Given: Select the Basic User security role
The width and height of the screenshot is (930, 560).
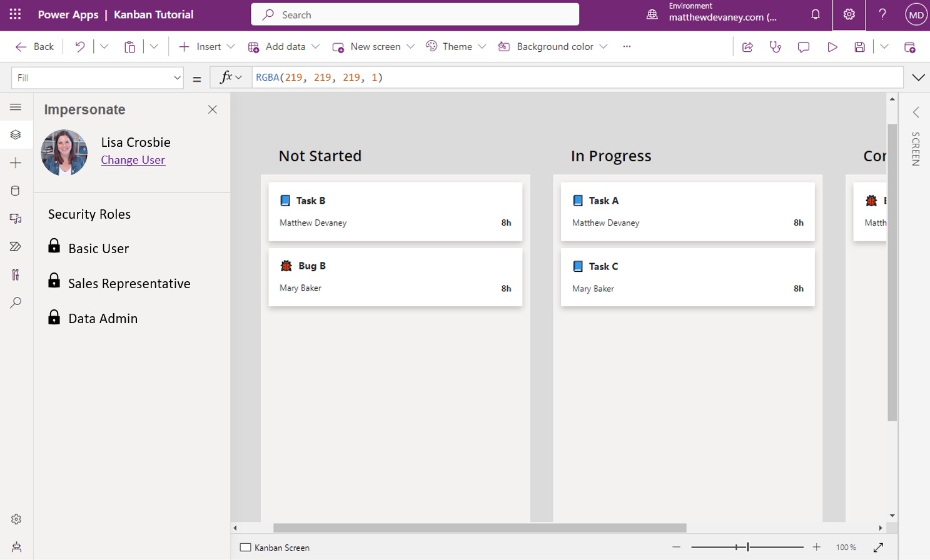Looking at the screenshot, I should click(97, 248).
